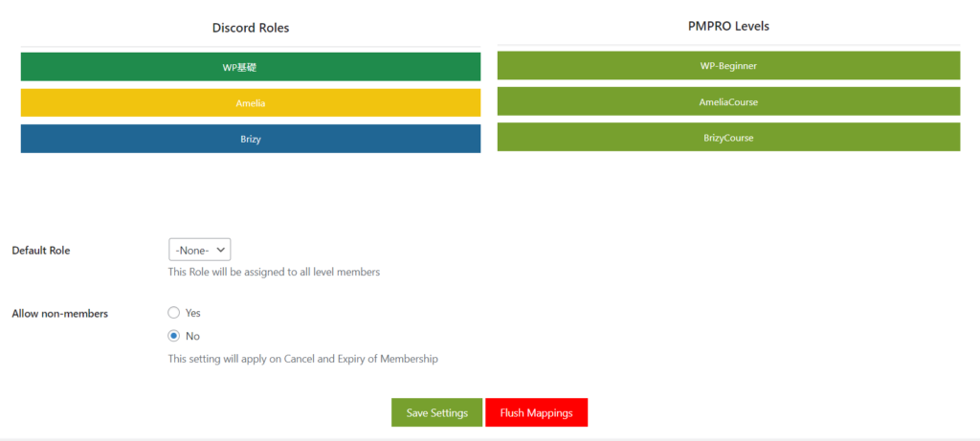Select the blue Brizy Discord role
The image size is (980, 441).
(251, 139)
